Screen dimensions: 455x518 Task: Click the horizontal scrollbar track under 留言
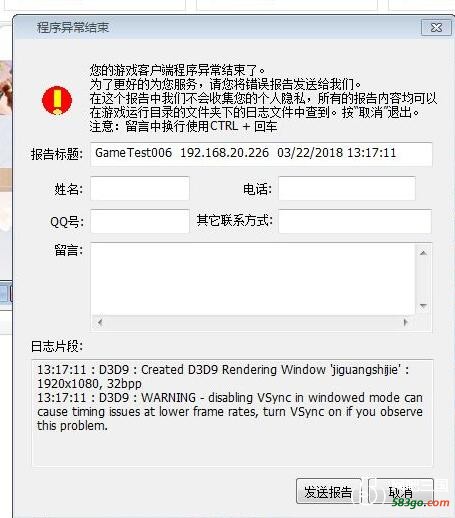[253, 322]
